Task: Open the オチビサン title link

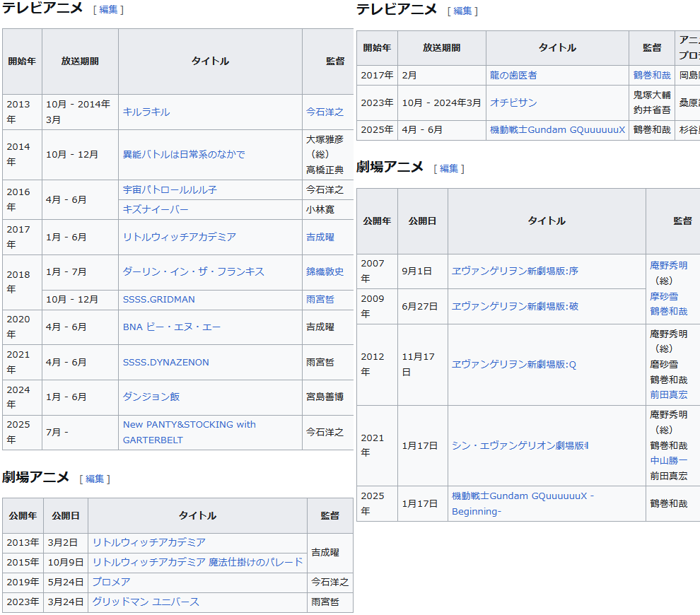Action: [x=513, y=102]
